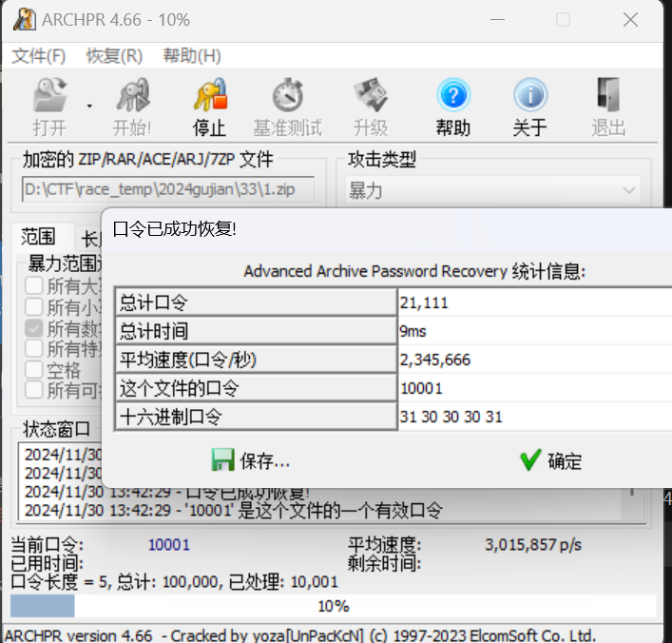Switch to the 范围 tab

click(x=38, y=237)
